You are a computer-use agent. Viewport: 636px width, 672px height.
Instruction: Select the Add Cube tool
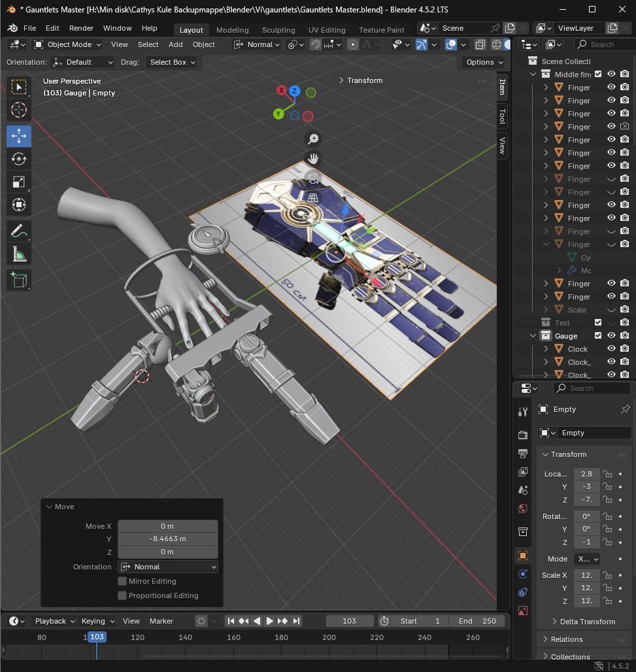[18, 280]
